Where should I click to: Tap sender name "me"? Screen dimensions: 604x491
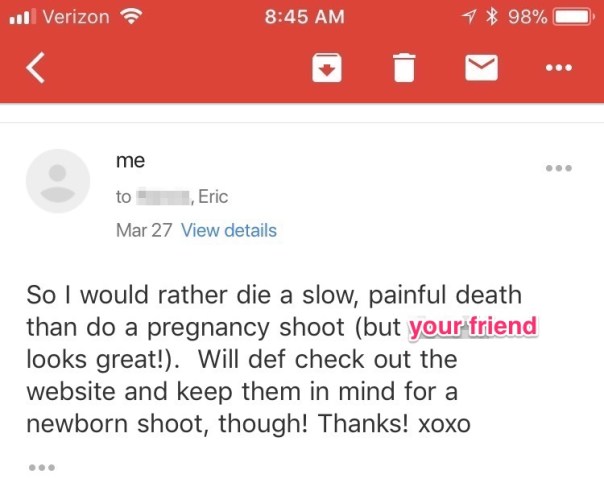(130, 161)
